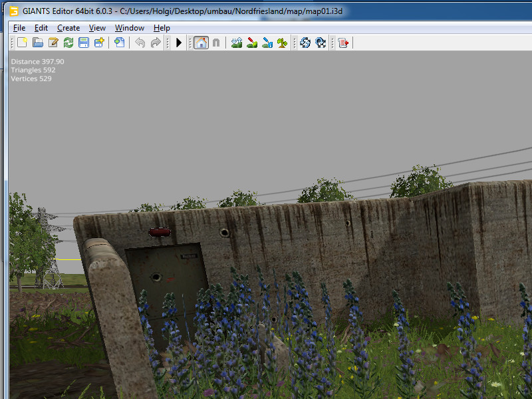
Task: Click the Save As icon with star
Action: tap(99, 43)
